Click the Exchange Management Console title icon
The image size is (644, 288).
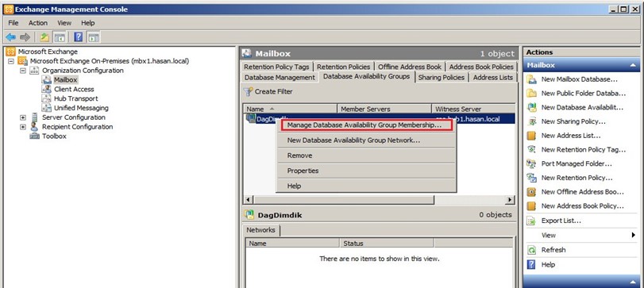(8, 9)
